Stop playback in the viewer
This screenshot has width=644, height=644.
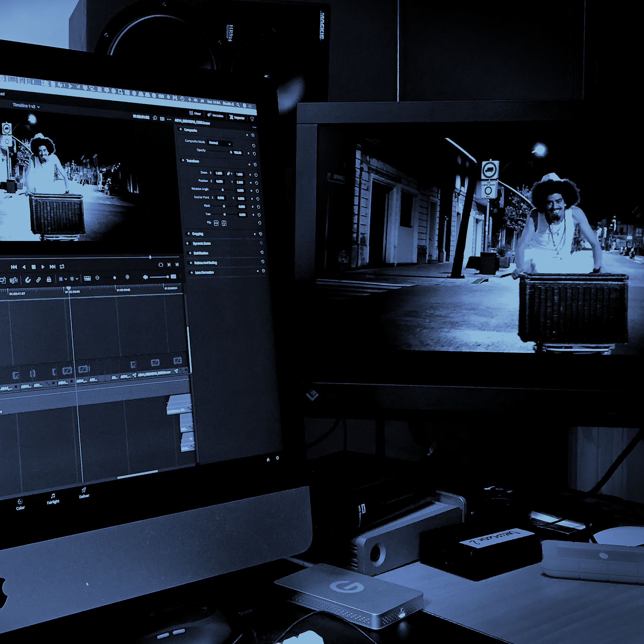coord(34,267)
